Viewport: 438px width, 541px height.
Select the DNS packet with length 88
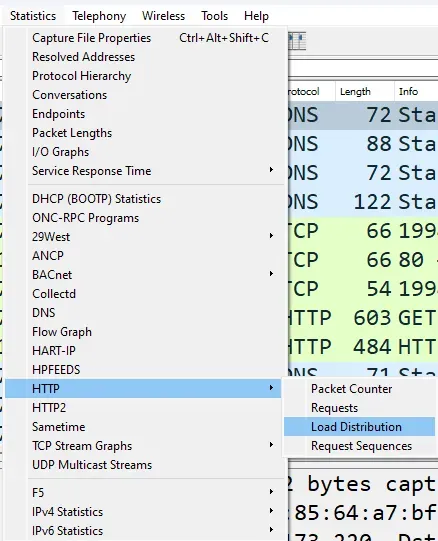pyautogui.click(x=363, y=144)
